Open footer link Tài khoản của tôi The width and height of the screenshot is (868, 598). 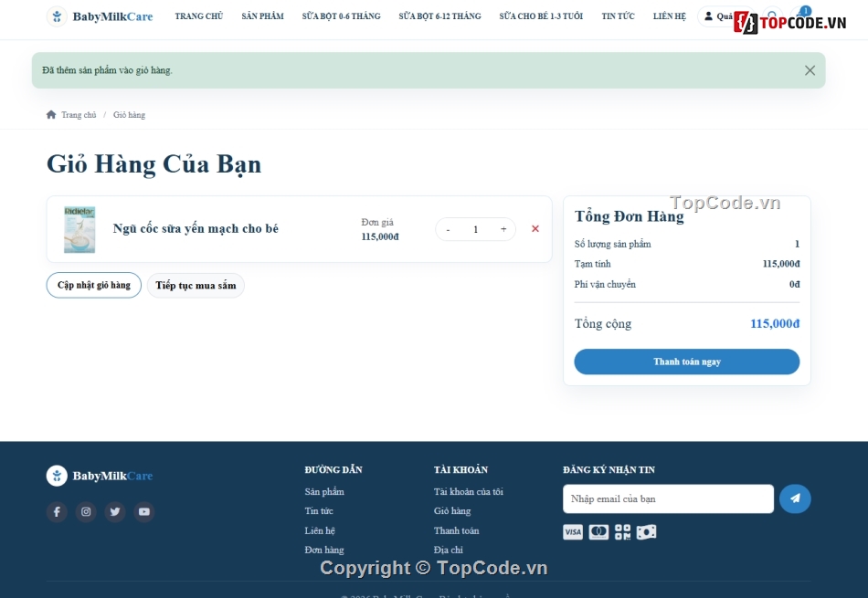tap(469, 492)
